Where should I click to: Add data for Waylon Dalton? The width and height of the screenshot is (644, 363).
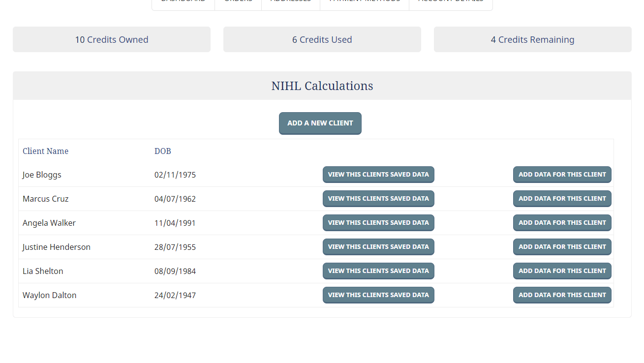(x=562, y=295)
